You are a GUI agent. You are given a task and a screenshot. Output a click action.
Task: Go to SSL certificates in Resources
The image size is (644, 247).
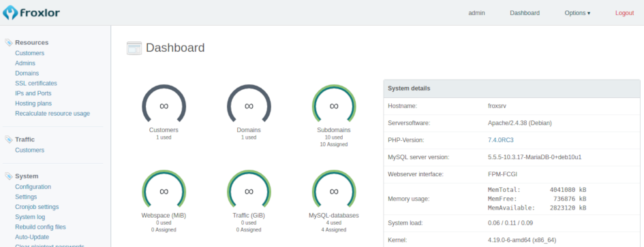36,83
